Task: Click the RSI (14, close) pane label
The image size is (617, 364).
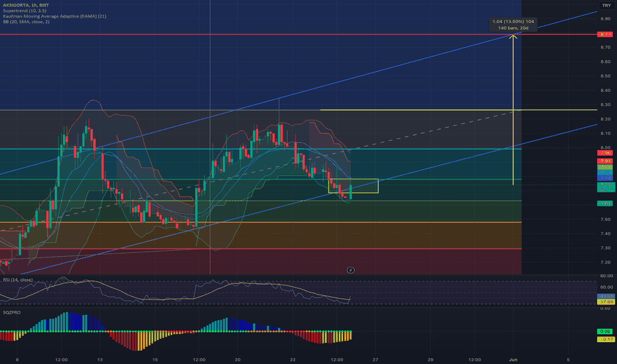Action: pos(18,280)
